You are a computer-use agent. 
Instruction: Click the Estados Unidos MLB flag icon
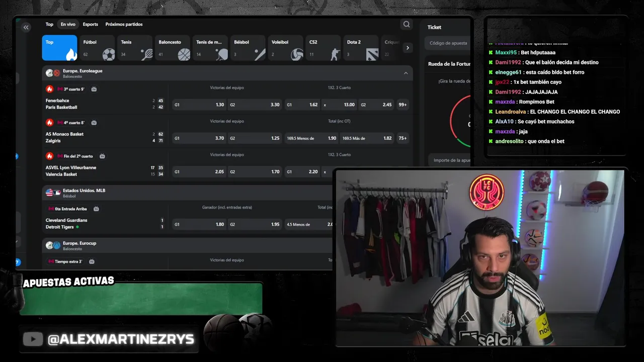[49, 193]
